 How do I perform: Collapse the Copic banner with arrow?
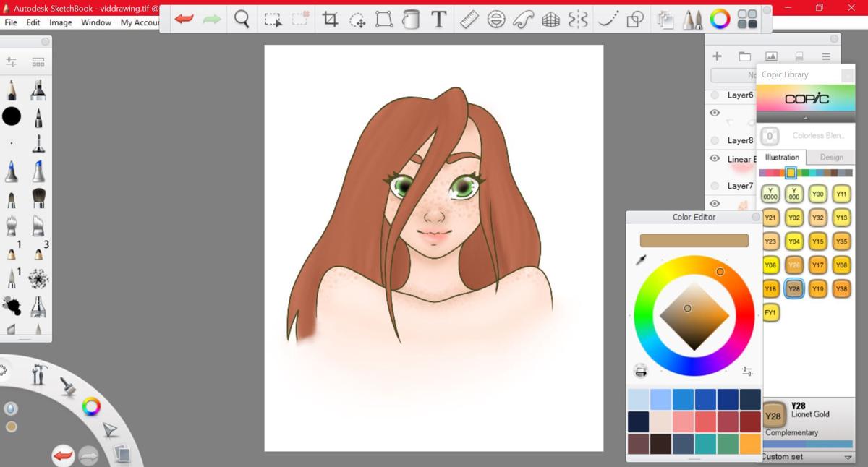pyautogui.click(x=806, y=118)
